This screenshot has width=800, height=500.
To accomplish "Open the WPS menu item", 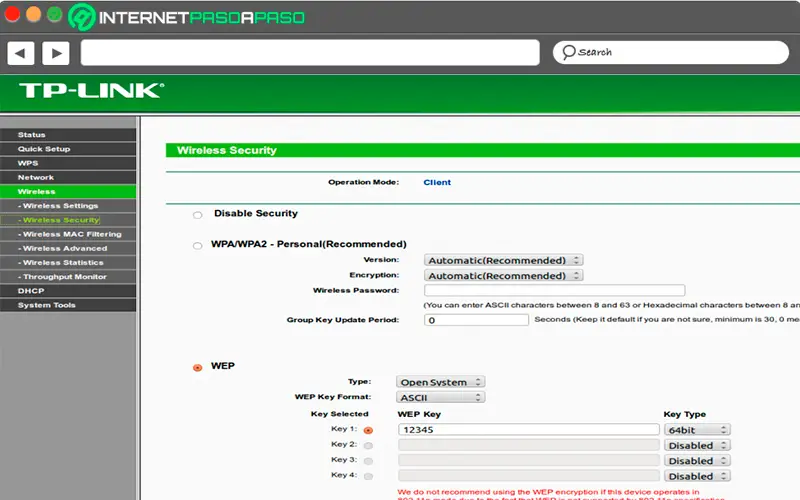I will pos(68,163).
